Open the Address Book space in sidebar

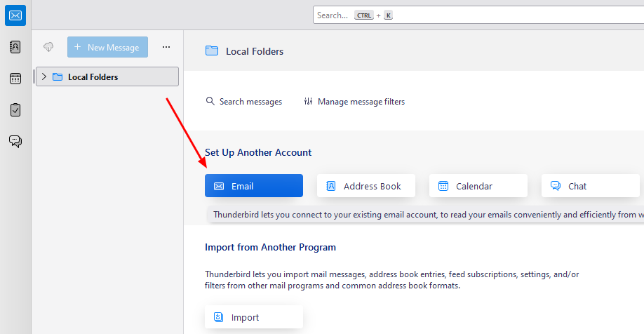click(15, 47)
